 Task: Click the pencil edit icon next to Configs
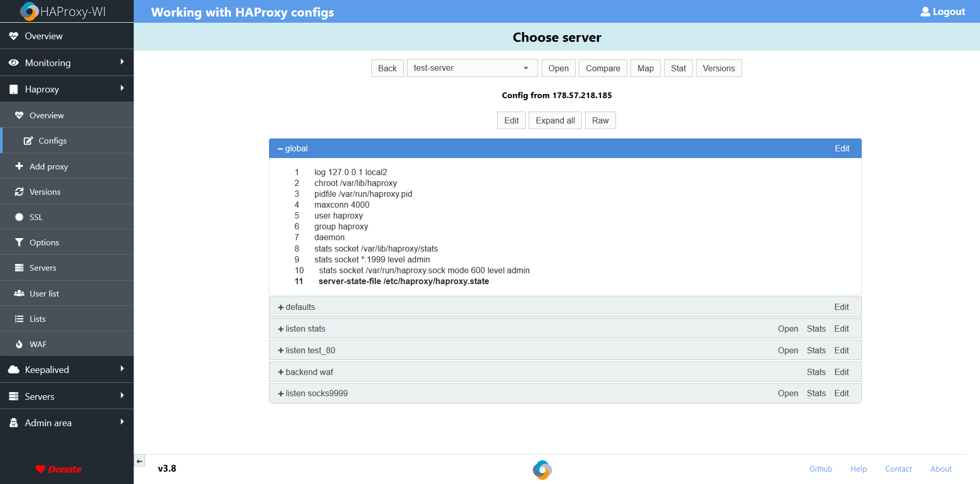(x=28, y=140)
